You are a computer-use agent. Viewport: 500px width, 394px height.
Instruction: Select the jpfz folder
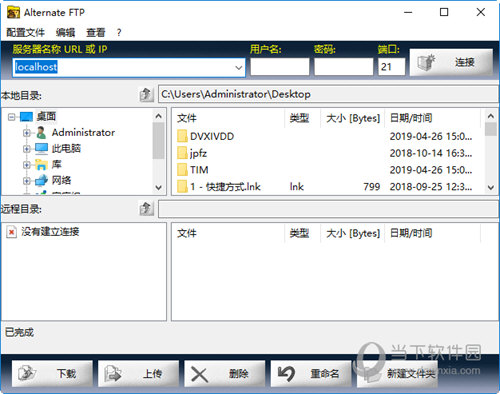(x=198, y=153)
